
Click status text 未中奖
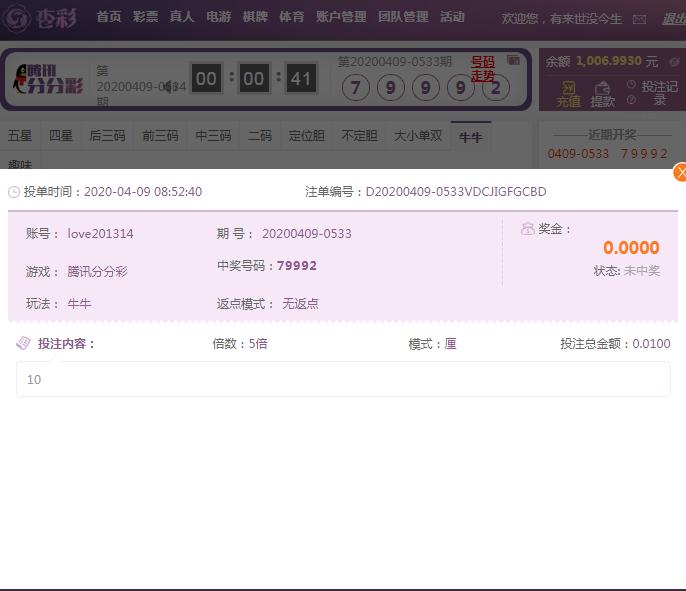coord(642,271)
